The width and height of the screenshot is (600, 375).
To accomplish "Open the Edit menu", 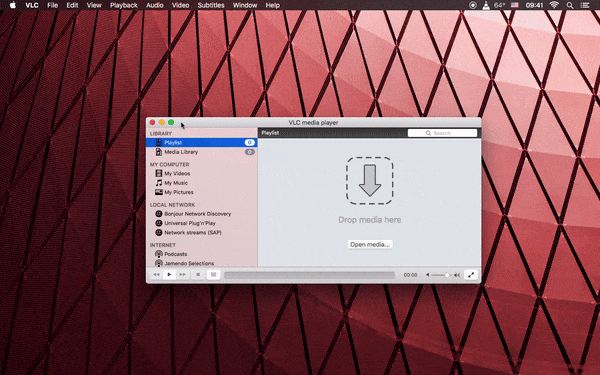I will click(72, 5).
